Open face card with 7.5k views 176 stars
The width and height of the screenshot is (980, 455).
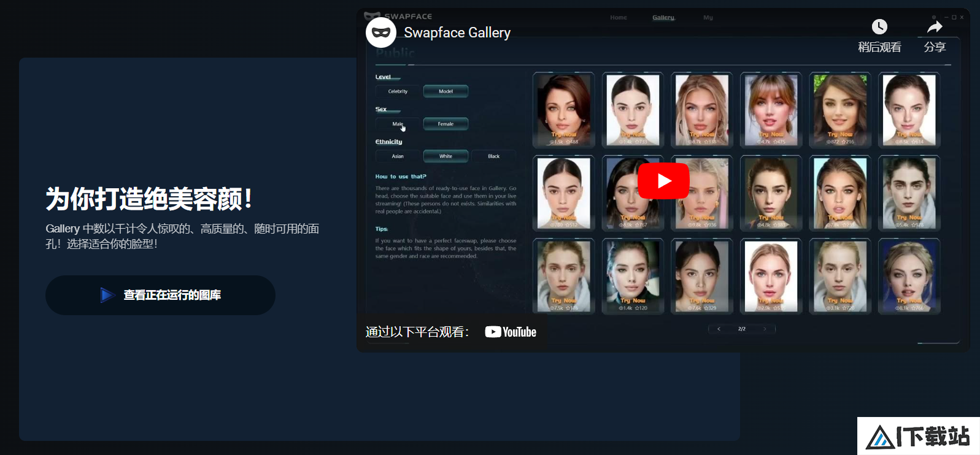(x=564, y=276)
